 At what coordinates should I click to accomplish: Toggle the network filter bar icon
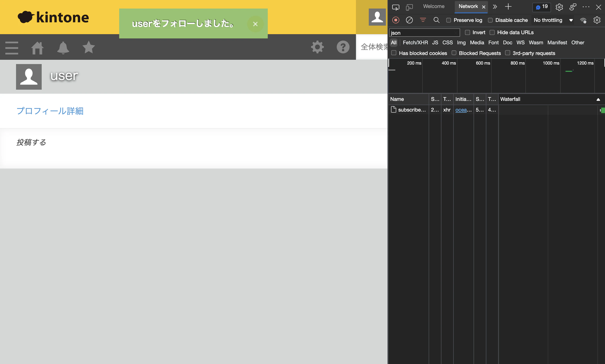(423, 20)
